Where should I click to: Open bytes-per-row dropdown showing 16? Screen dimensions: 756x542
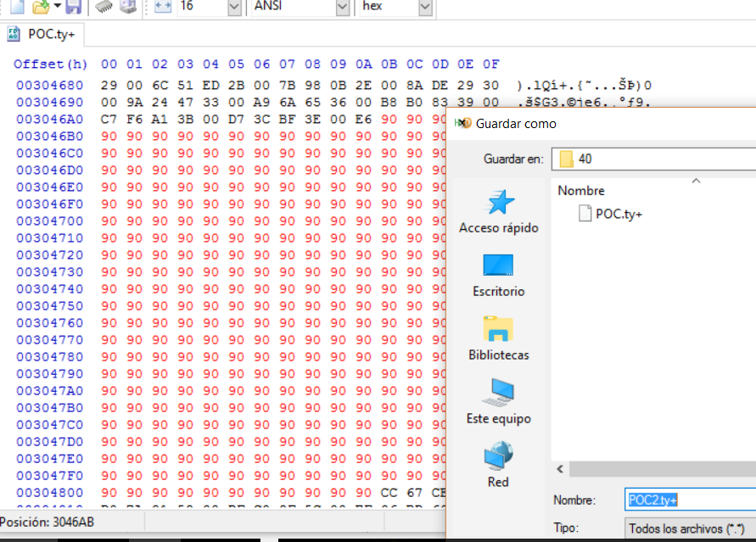(234, 7)
